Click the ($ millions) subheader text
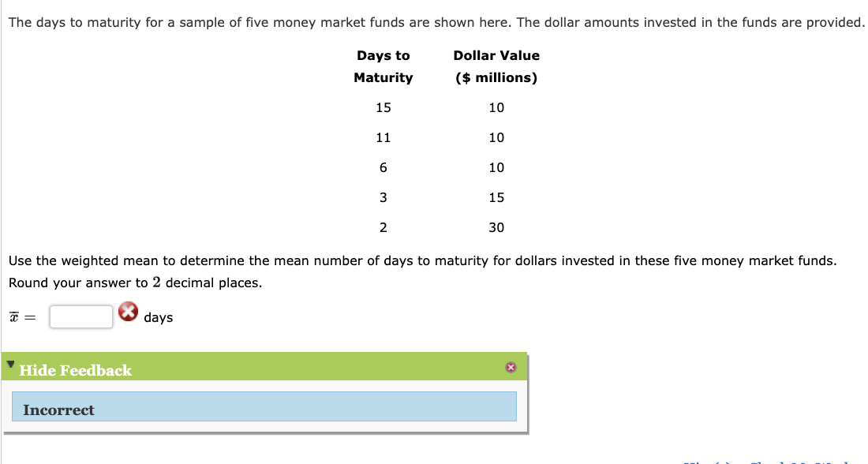 (496, 77)
